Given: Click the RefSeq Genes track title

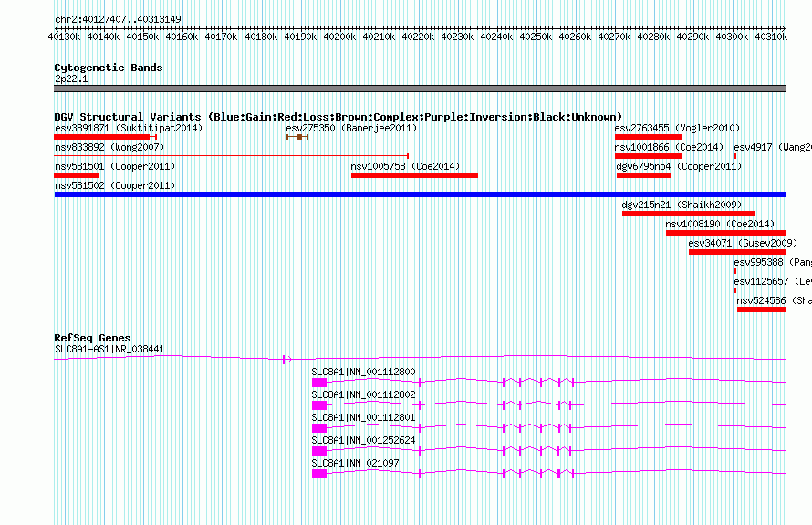Looking at the screenshot, I should (x=92, y=338).
